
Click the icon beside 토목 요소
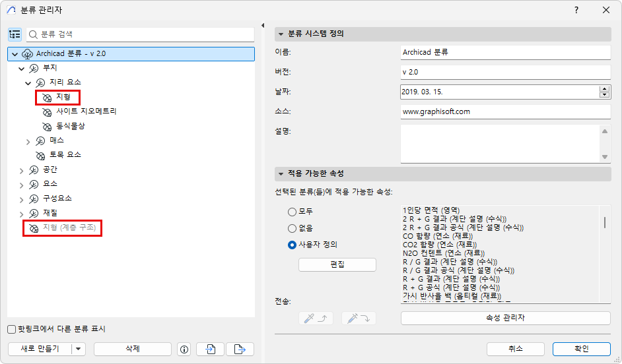pyautogui.click(x=40, y=155)
